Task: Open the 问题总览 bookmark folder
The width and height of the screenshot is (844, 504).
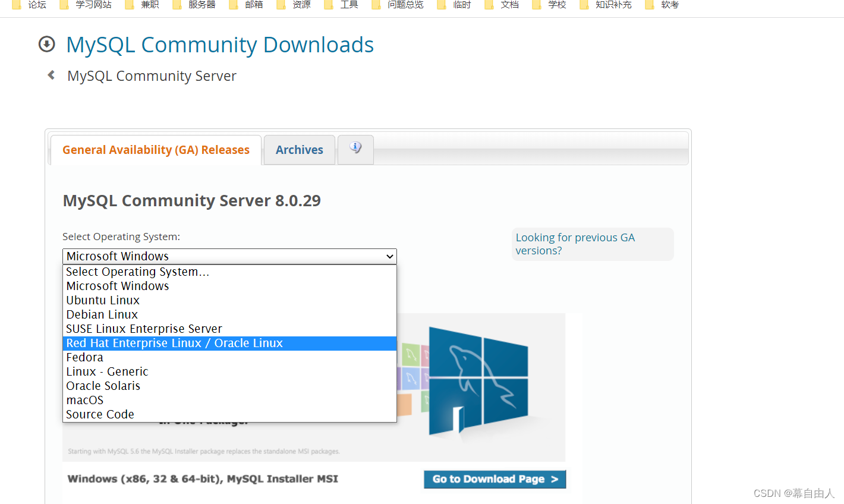Action: click(398, 5)
